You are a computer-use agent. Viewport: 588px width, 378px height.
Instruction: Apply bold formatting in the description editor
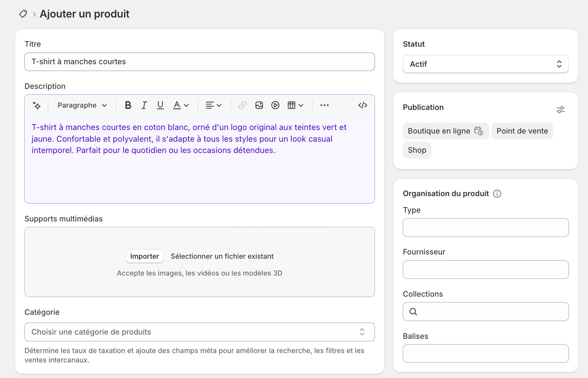(x=128, y=105)
